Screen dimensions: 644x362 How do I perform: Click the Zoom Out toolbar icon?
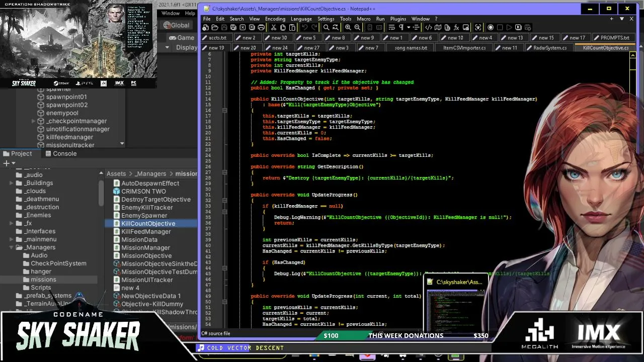pyautogui.click(x=357, y=28)
